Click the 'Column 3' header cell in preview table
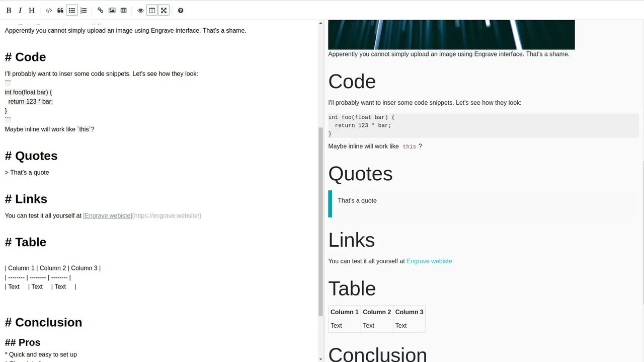This screenshot has width=644, height=362. pyautogui.click(x=409, y=312)
